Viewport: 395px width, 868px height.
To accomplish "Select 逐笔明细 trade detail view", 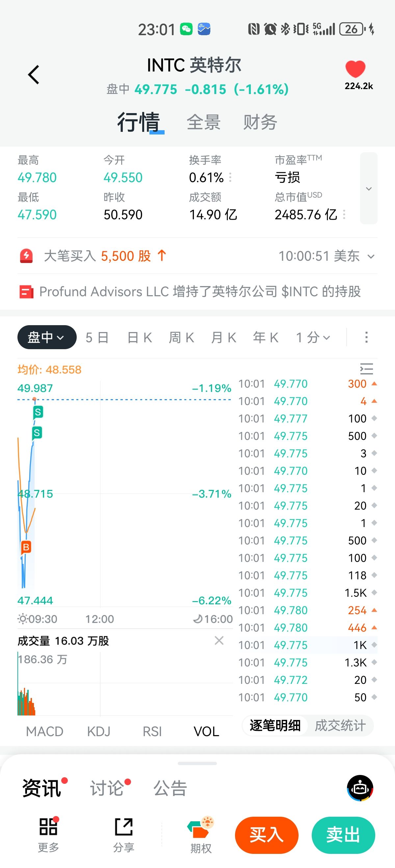I will click(275, 725).
